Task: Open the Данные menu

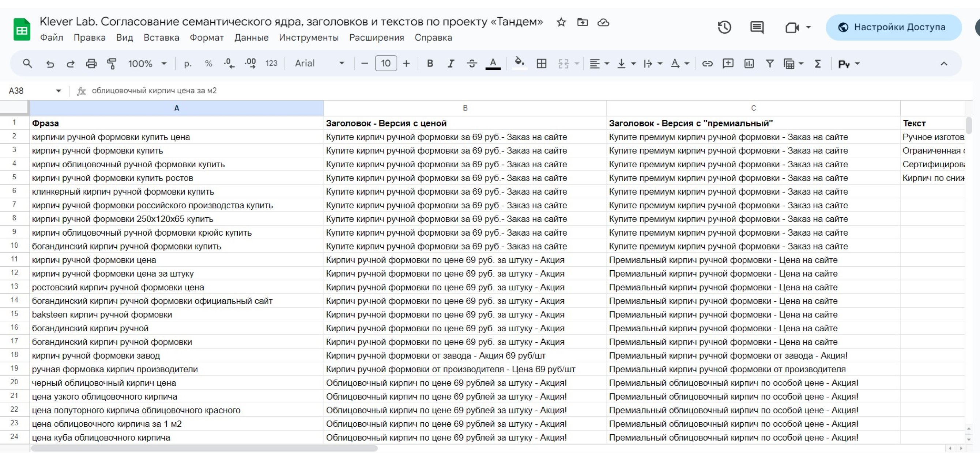Action: [x=251, y=38]
